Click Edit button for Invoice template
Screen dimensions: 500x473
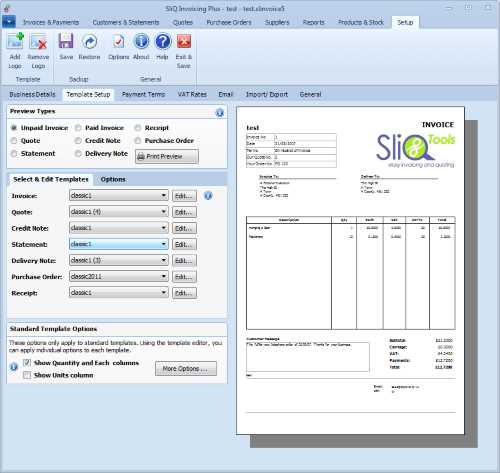coord(184,196)
